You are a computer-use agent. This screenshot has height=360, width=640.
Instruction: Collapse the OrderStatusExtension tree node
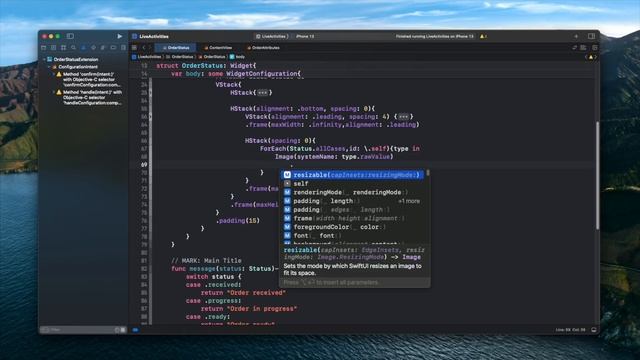click(x=44, y=60)
